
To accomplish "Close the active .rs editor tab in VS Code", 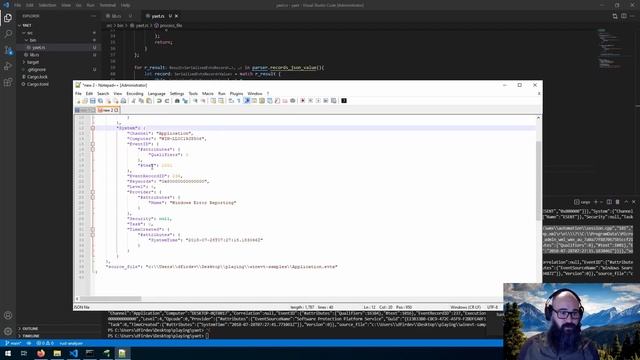I will (x=177, y=16).
